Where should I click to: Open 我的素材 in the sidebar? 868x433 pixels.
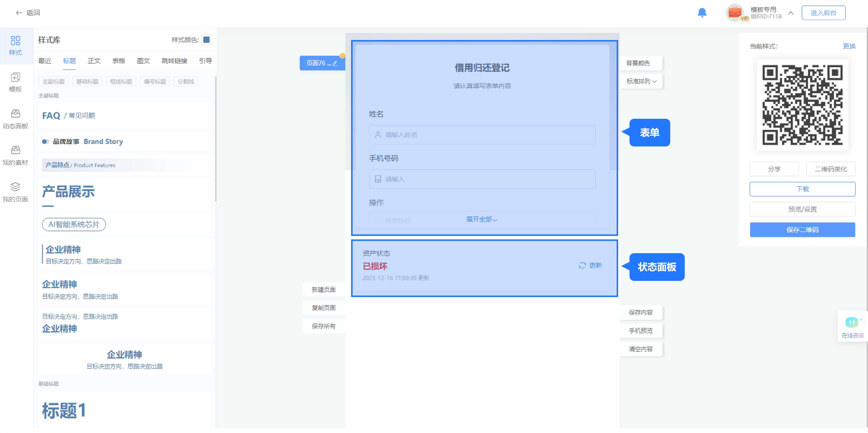click(15, 156)
